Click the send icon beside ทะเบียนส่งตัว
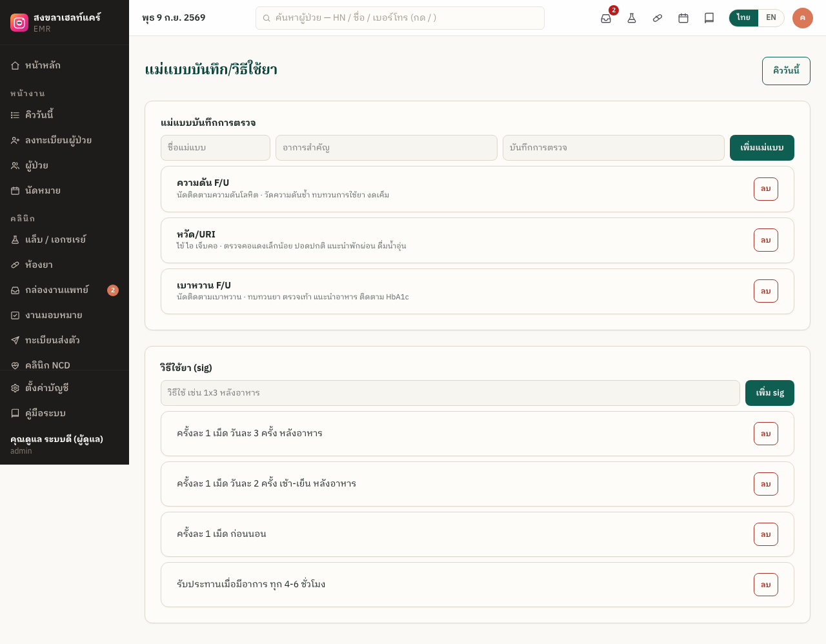 tap(15, 340)
